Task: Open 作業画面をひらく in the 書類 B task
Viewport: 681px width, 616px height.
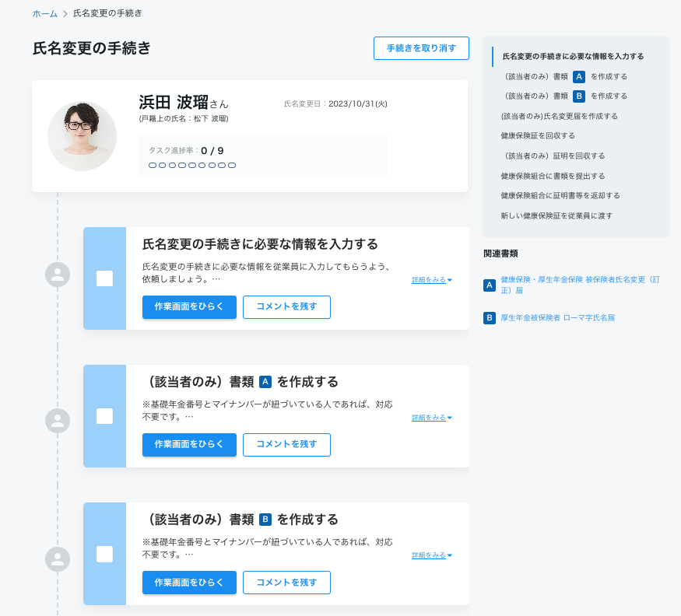Action: (189, 583)
